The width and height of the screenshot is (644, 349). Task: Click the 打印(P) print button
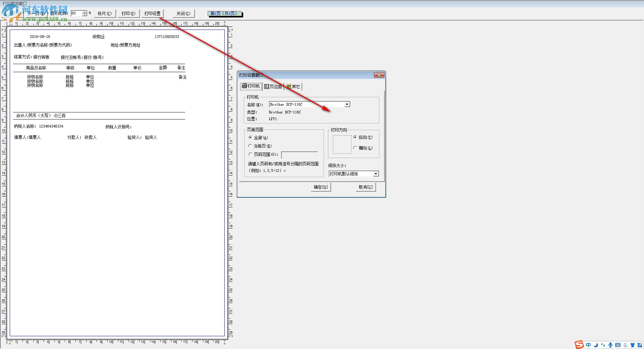pos(128,13)
